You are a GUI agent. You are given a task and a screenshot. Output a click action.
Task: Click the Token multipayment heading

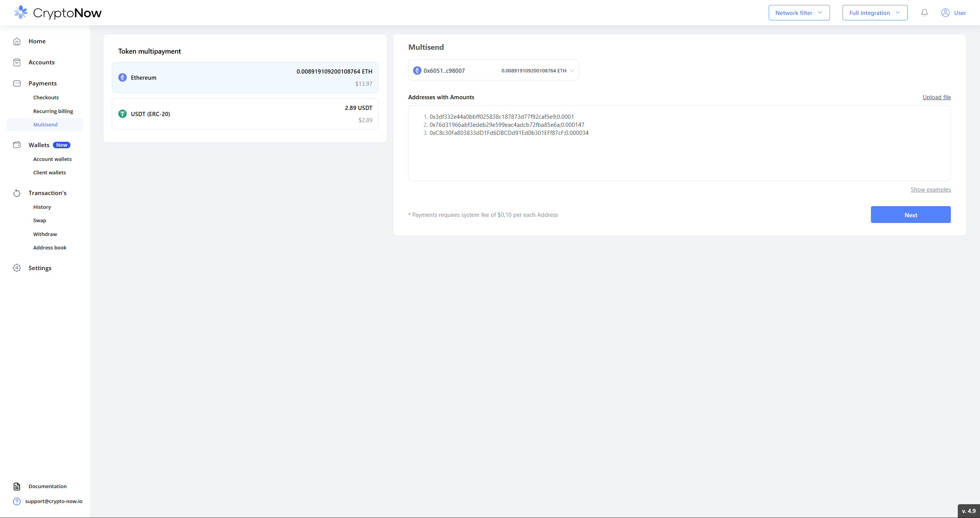tap(150, 51)
